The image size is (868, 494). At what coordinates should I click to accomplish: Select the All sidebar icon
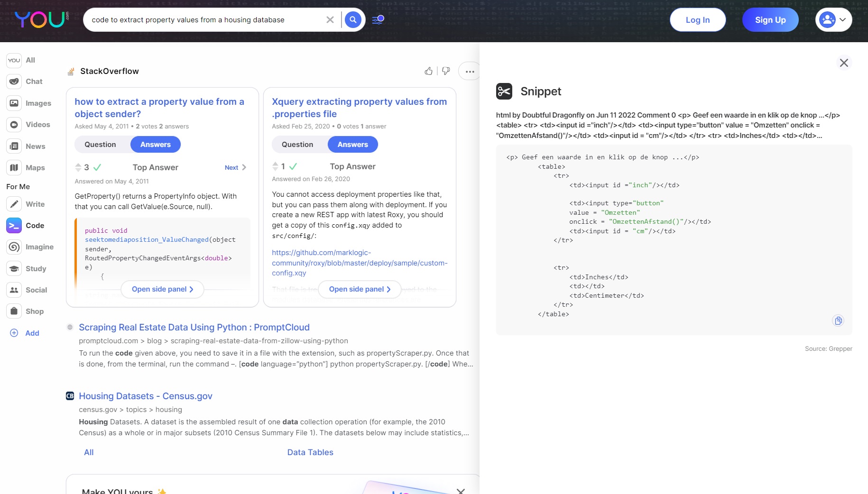pos(14,60)
